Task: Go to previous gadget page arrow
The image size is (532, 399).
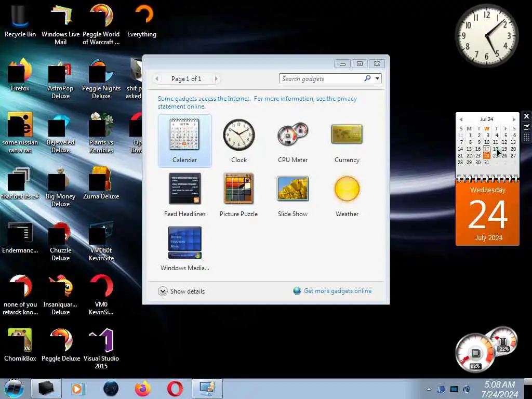Action: (156, 79)
